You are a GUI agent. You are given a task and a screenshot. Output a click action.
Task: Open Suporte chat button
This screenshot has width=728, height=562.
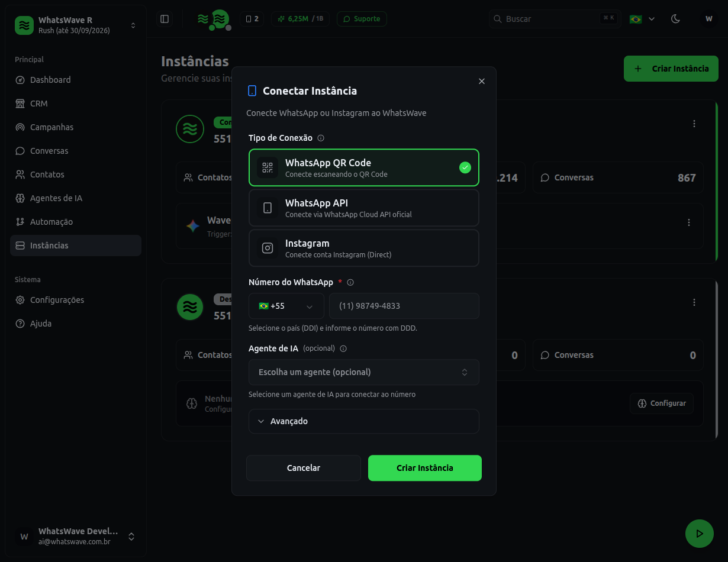(x=362, y=19)
